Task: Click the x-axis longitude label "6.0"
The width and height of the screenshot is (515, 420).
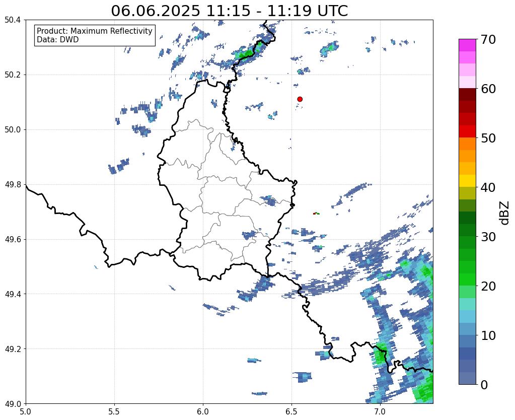Action: pos(203,411)
